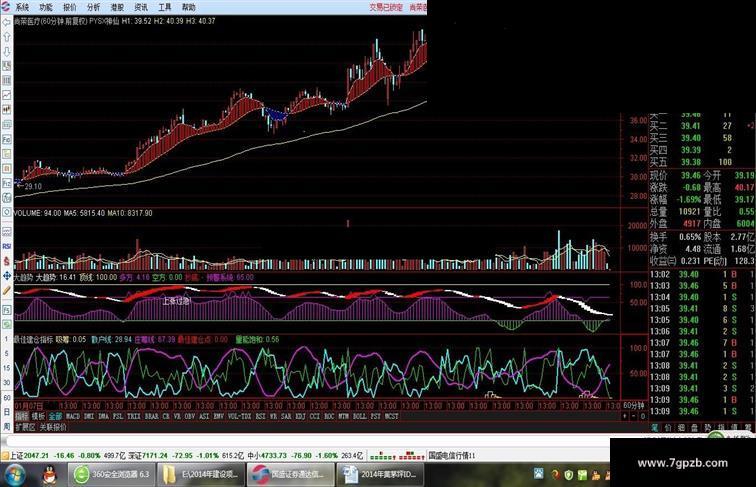
Task: Switch to the SAR indicator
Action: (x=286, y=416)
